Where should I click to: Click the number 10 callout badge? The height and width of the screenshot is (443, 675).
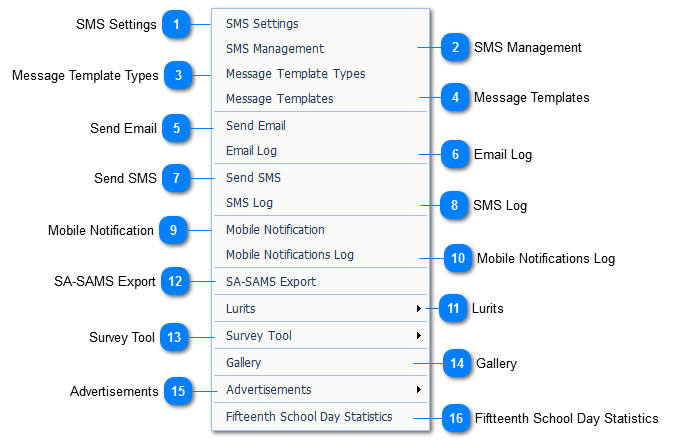pos(458,258)
